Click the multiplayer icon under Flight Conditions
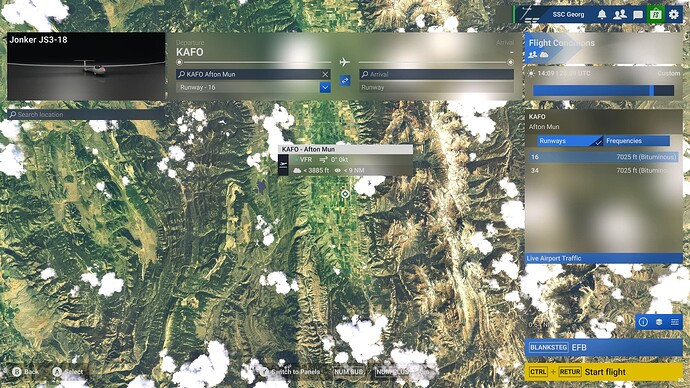 click(532, 55)
